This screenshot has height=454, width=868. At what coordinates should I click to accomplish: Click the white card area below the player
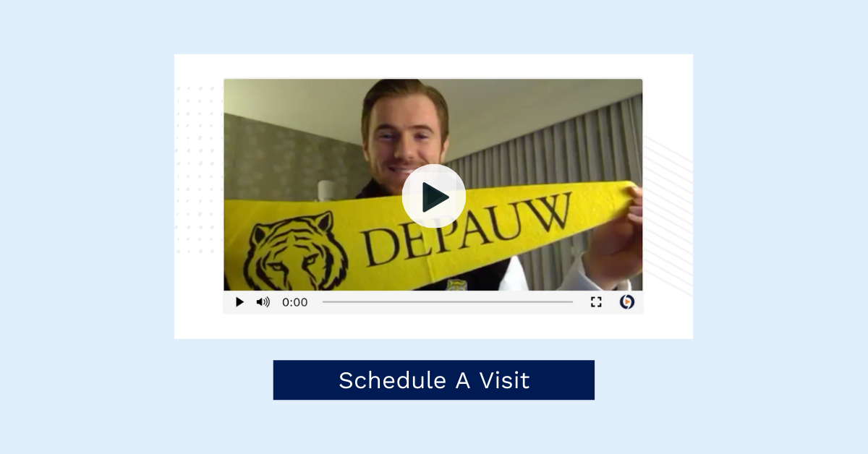(x=433, y=326)
